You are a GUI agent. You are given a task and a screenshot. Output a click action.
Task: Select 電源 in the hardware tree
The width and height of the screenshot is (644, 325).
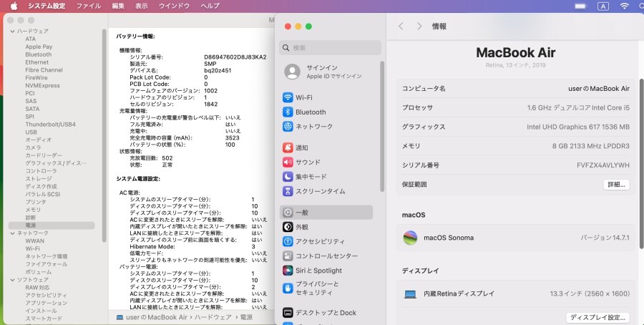click(x=52, y=225)
